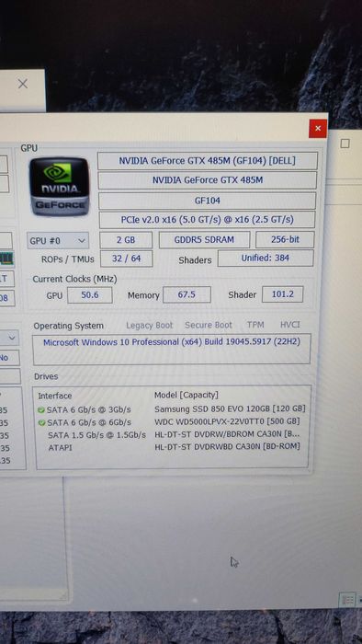This screenshot has width=362, height=644.
Task: Click the GPU clock value 50.6
Action: [90, 295]
